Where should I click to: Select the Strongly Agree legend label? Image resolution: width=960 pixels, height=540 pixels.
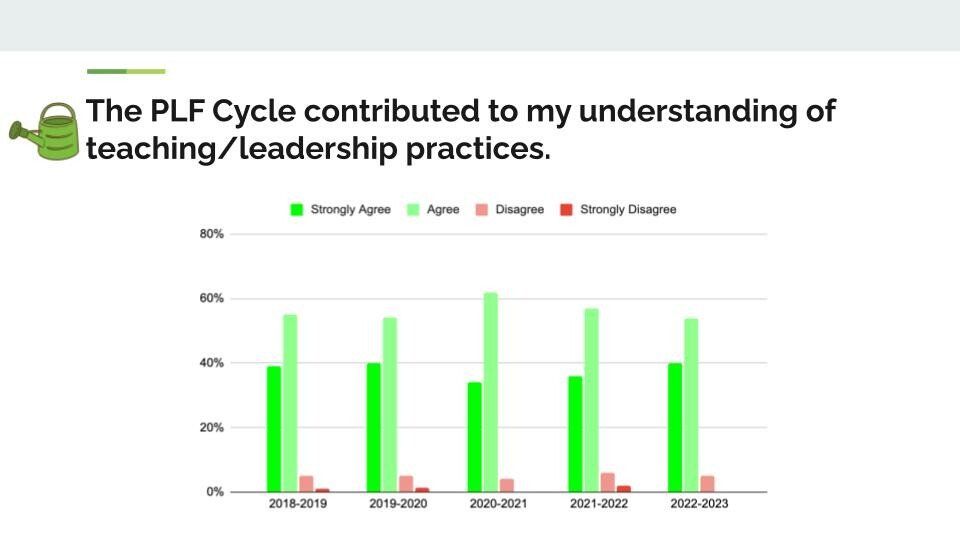[350, 209]
